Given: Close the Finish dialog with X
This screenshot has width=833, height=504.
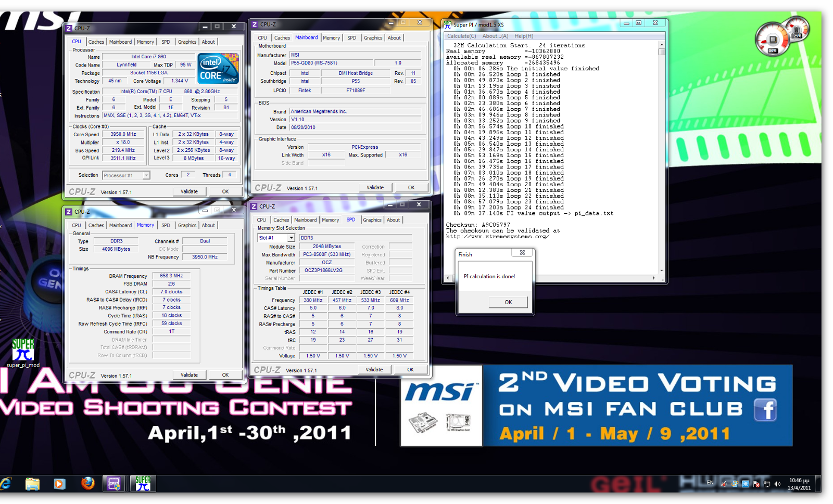Looking at the screenshot, I should [522, 253].
